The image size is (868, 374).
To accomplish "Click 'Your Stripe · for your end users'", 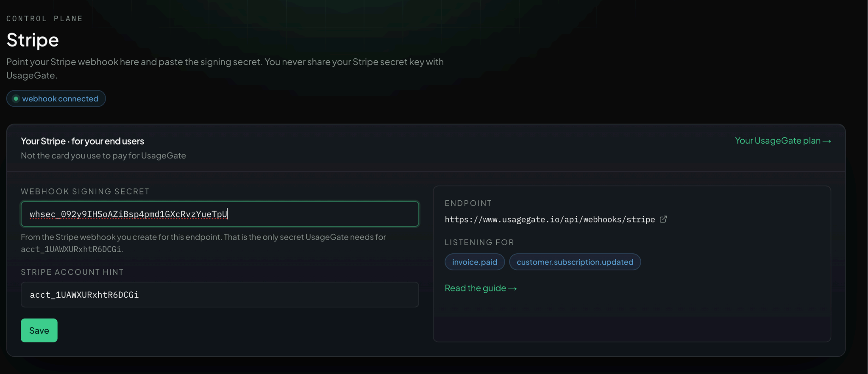I will click(x=83, y=141).
